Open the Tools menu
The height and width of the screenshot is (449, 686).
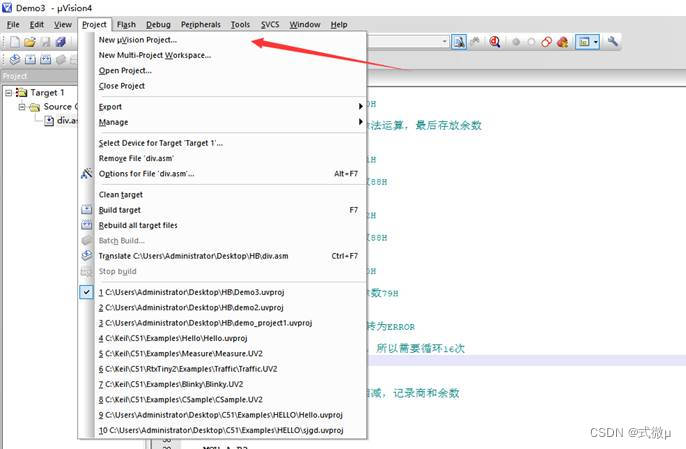(241, 25)
